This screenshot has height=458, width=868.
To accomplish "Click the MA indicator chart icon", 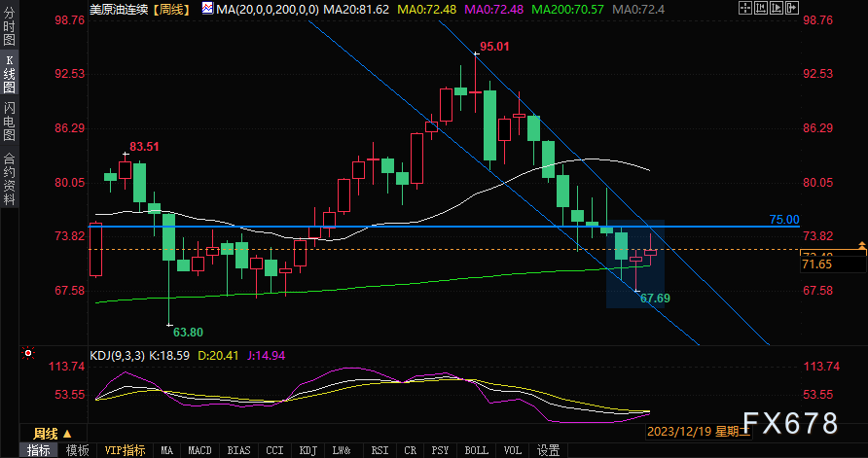I will [x=207, y=9].
